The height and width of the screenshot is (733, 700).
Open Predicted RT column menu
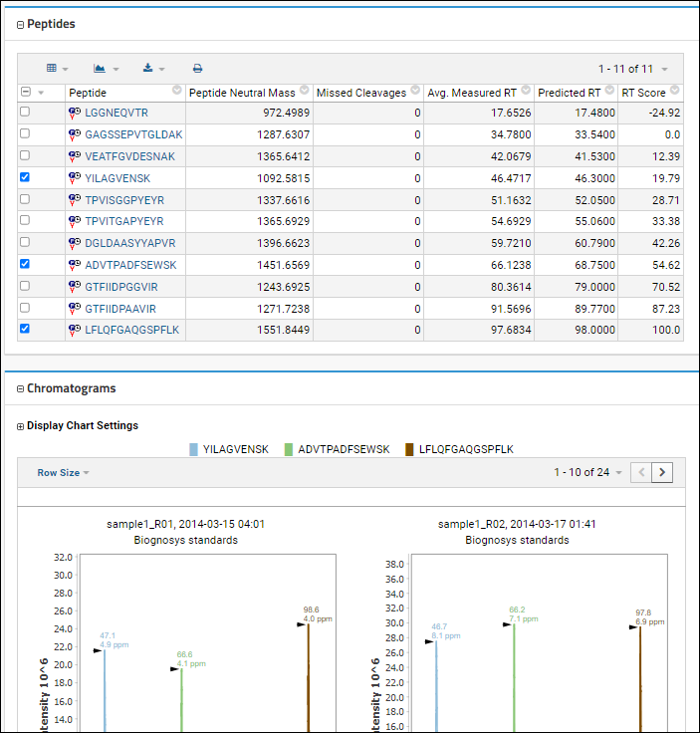click(x=609, y=90)
